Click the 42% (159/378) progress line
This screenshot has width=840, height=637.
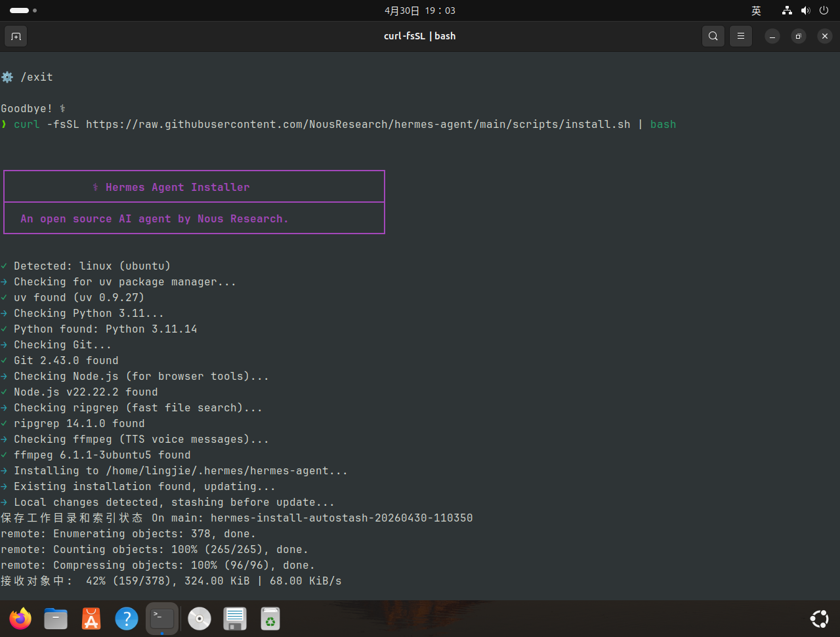(x=171, y=581)
